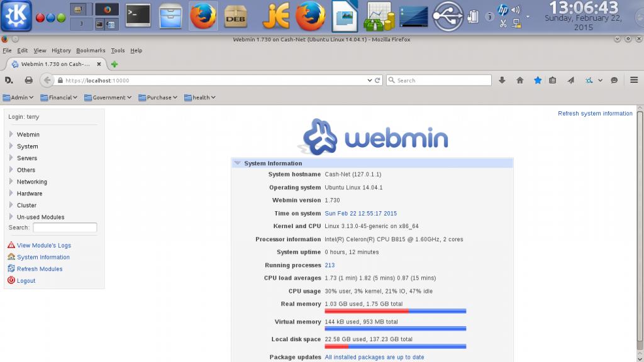Click the Firefox home icon
Image resolution: width=644 pixels, height=362 pixels.
pyautogui.click(x=519, y=80)
